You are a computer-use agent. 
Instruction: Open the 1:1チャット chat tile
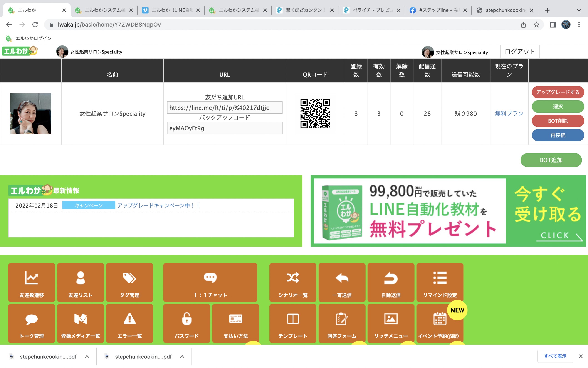[x=210, y=282]
